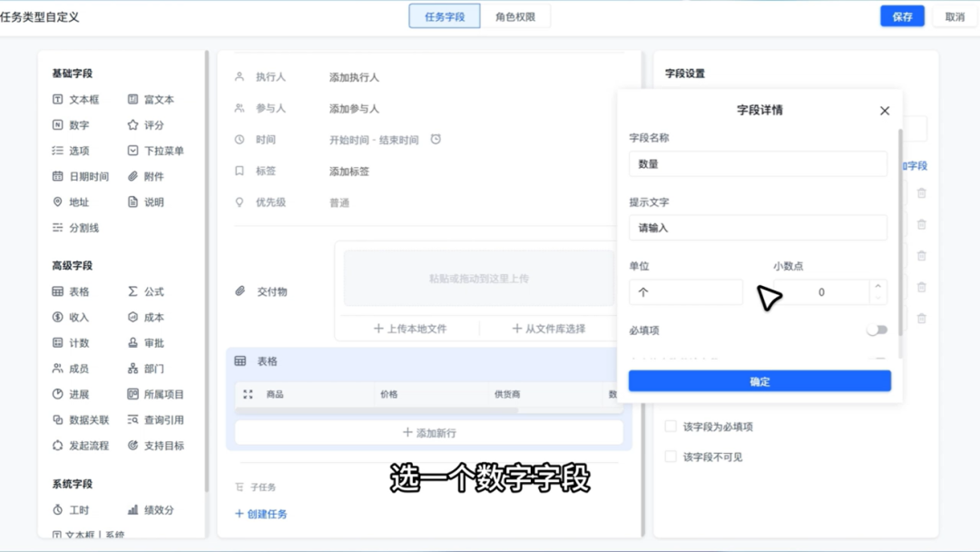Select the 地址 location pin icon

tap(57, 202)
